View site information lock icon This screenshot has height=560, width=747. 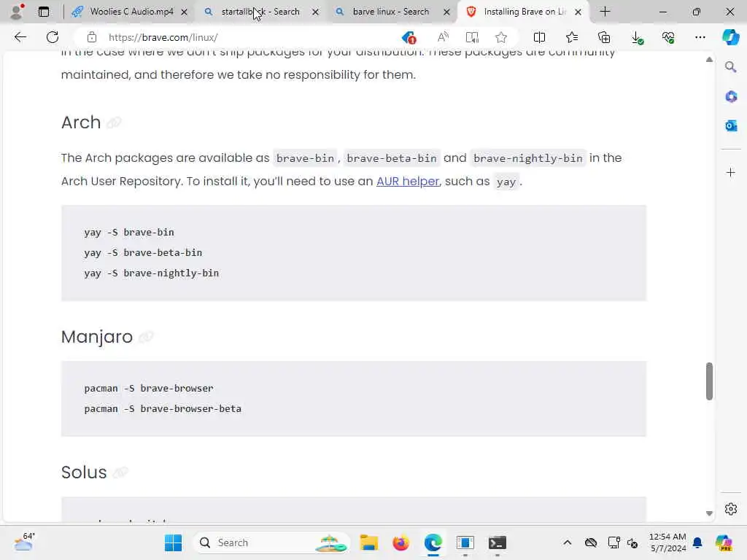pos(92,37)
